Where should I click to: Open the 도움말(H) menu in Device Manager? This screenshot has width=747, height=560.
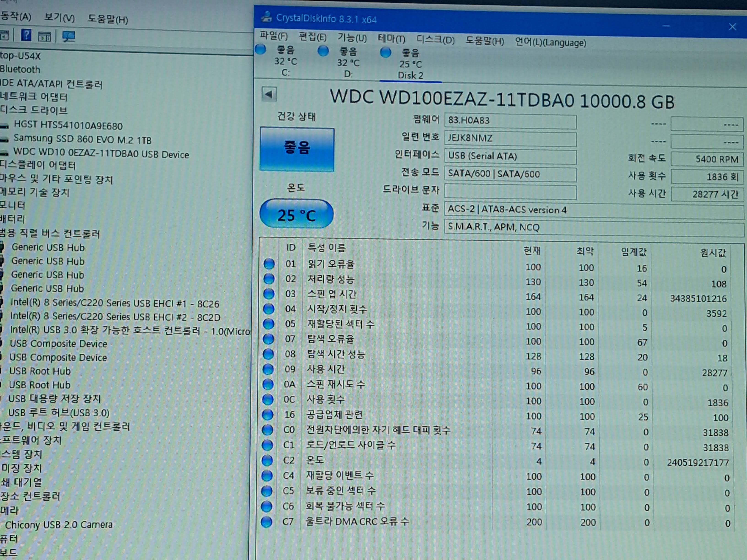(108, 19)
